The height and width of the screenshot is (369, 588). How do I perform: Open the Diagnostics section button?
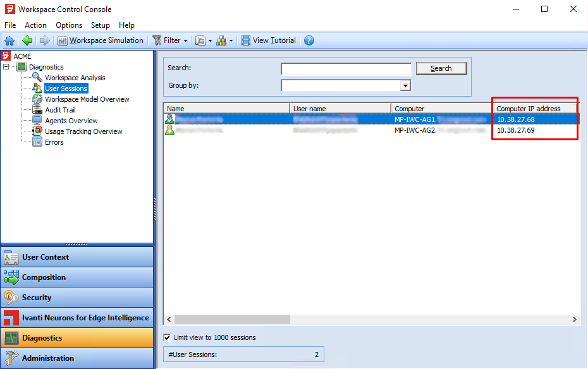coord(77,338)
